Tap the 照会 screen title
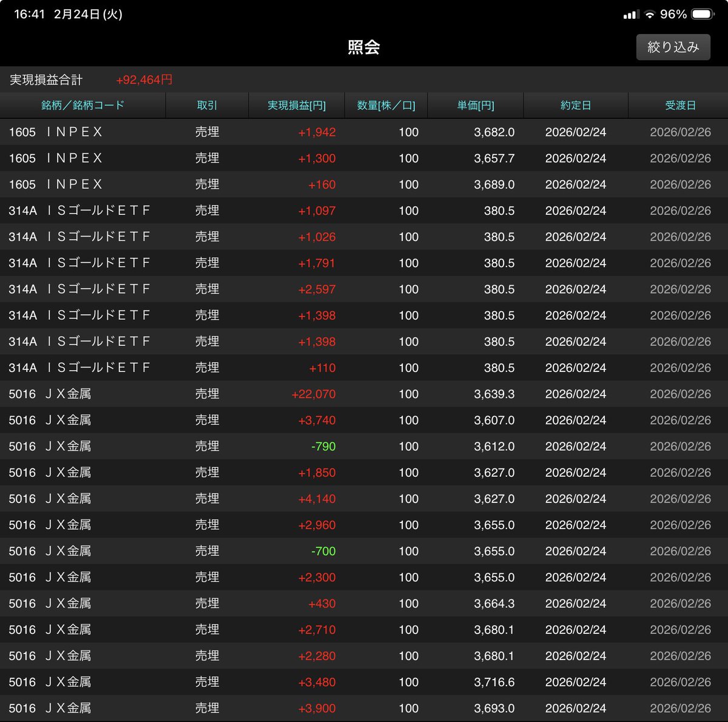 pos(364,47)
